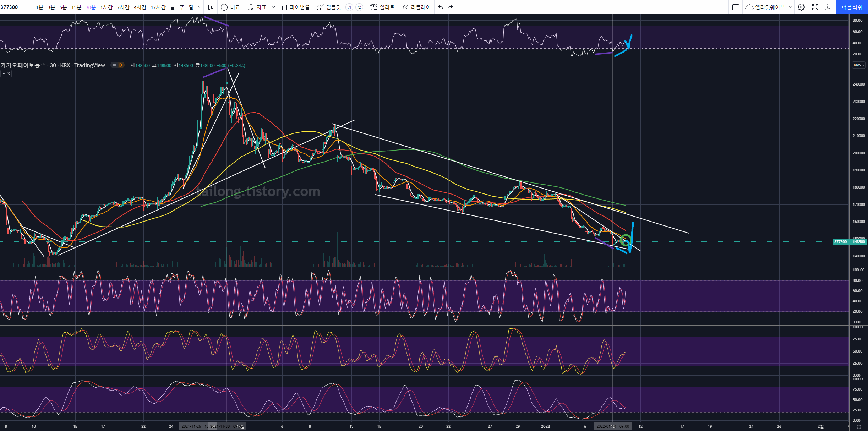The width and height of the screenshot is (868, 431).
Task: Expand the time interval dropdown chevron
Action: coord(200,7)
